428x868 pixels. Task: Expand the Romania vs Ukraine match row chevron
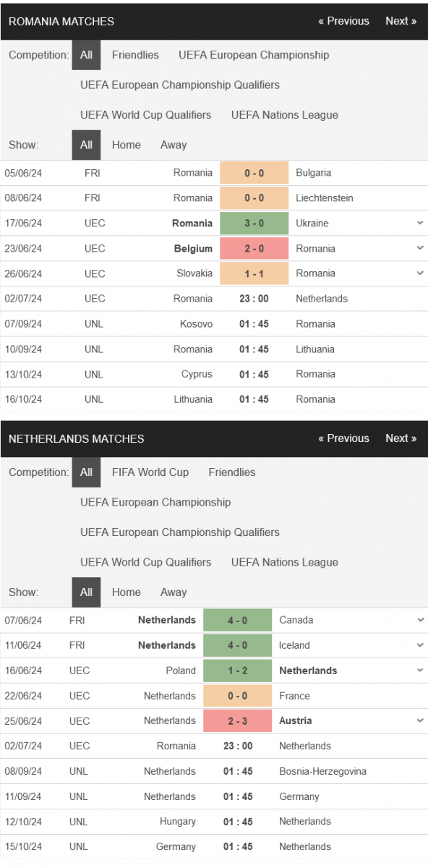tap(420, 224)
